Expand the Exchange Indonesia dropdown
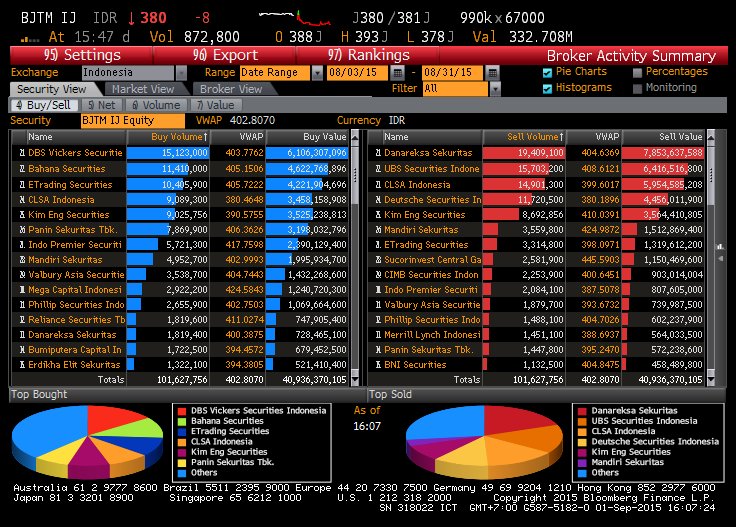This screenshot has height=527, width=736. pyautogui.click(x=181, y=73)
